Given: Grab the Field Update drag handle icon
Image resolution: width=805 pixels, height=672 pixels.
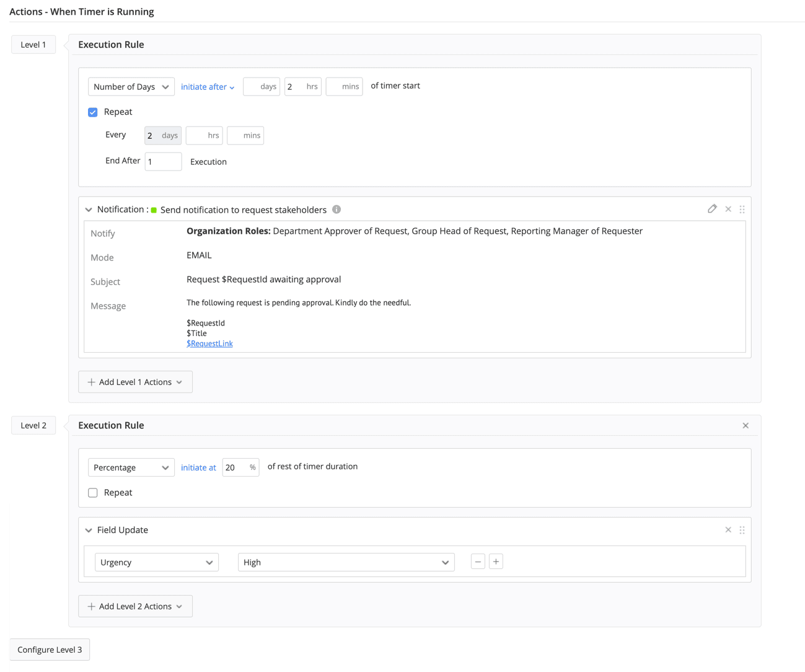Looking at the screenshot, I should (742, 529).
